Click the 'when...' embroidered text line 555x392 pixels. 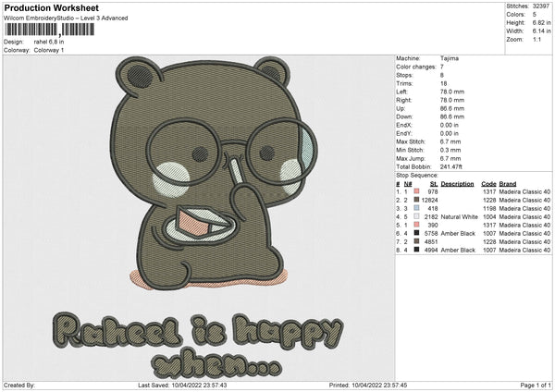(216, 364)
